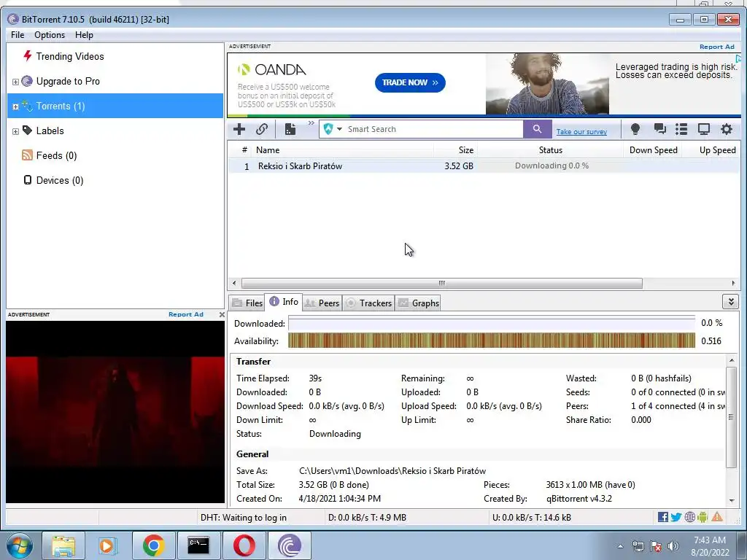This screenshot has height=560, width=747.
Task: Open Windows Explorer from the taskbar
Action: click(x=63, y=545)
